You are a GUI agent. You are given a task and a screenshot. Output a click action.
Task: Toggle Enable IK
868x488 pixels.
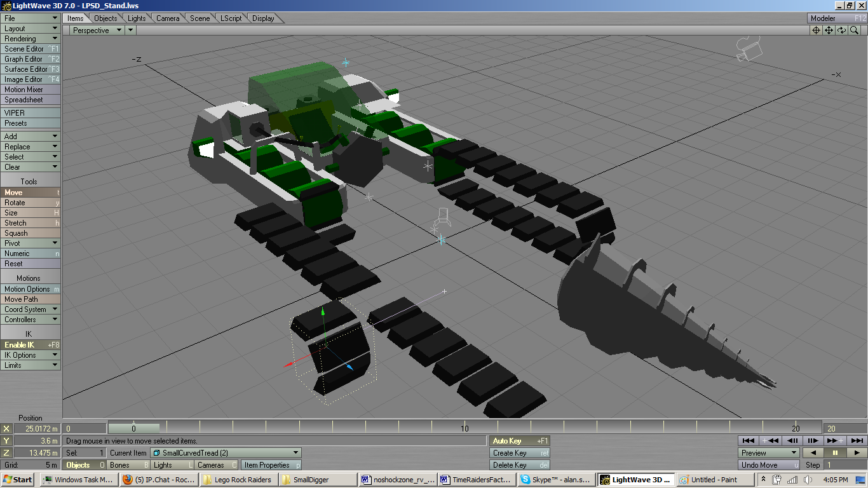tap(31, 345)
